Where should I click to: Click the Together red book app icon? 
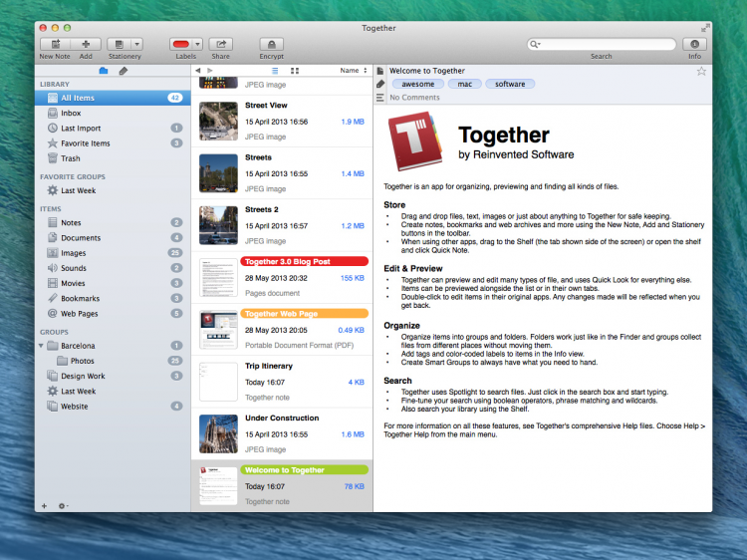[415, 141]
